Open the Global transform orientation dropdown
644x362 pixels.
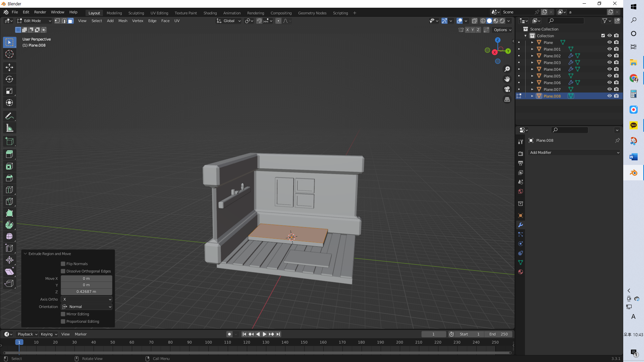(228, 21)
